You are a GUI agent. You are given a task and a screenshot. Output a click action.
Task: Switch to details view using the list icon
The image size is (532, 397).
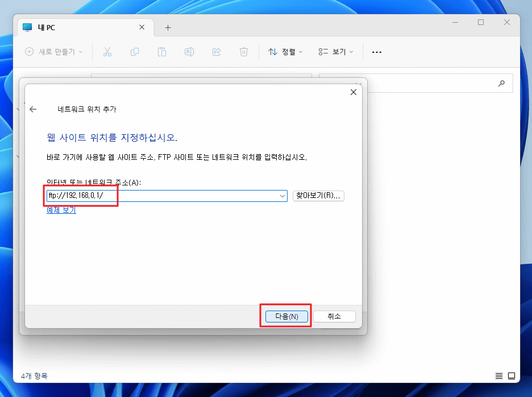point(499,376)
